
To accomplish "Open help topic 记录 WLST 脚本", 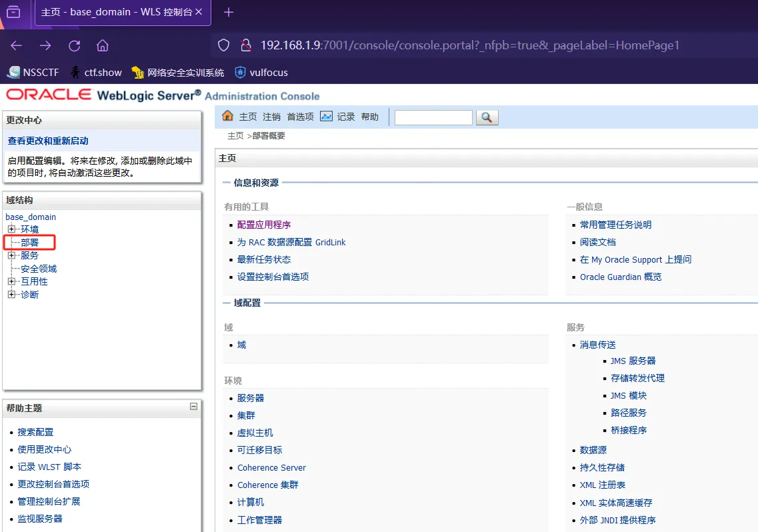I will click(49, 467).
